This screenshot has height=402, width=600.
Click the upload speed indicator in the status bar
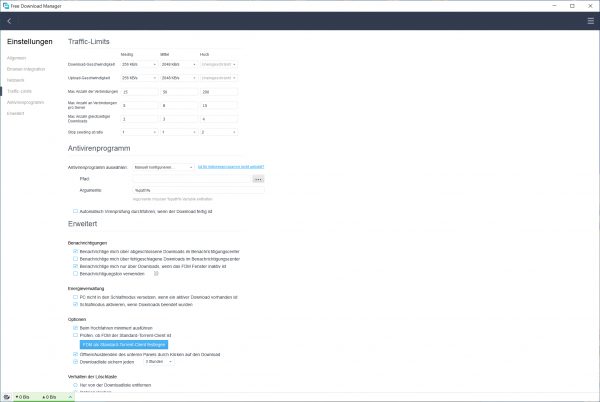coord(49,397)
